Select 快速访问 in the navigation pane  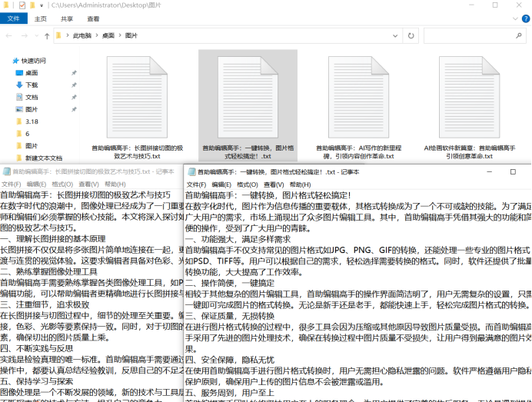[33, 61]
